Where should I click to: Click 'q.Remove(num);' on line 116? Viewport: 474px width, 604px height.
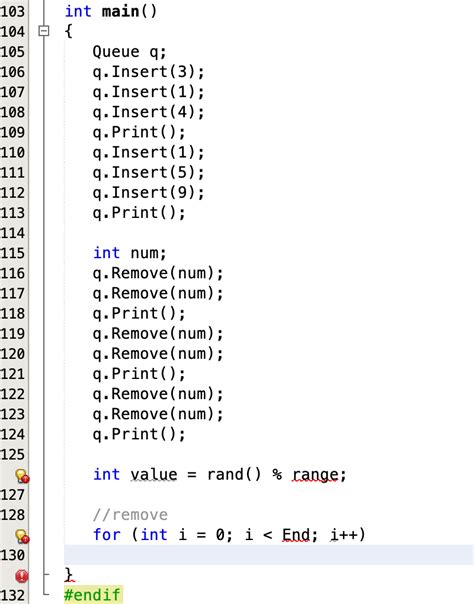pos(158,273)
